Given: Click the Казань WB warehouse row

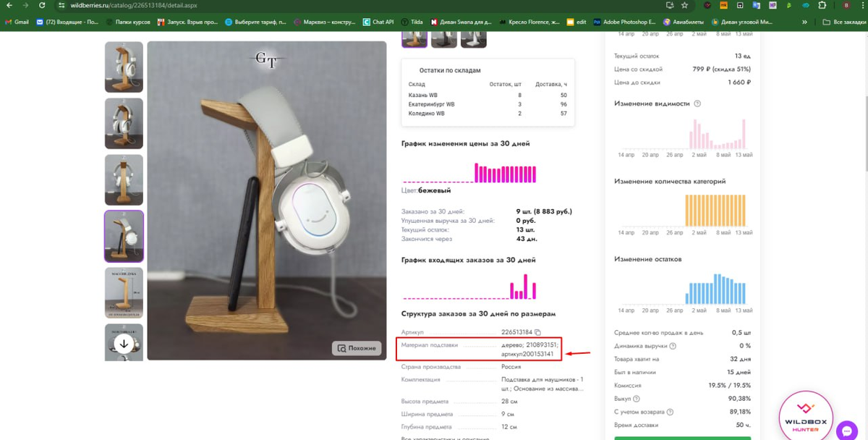Looking at the screenshot, I should pos(488,95).
